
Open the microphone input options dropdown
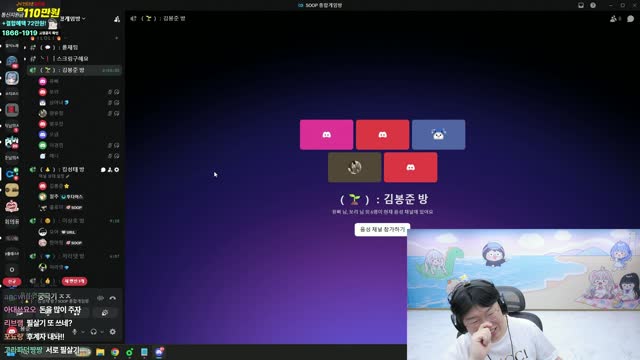pyautogui.click(x=83, y=332)
